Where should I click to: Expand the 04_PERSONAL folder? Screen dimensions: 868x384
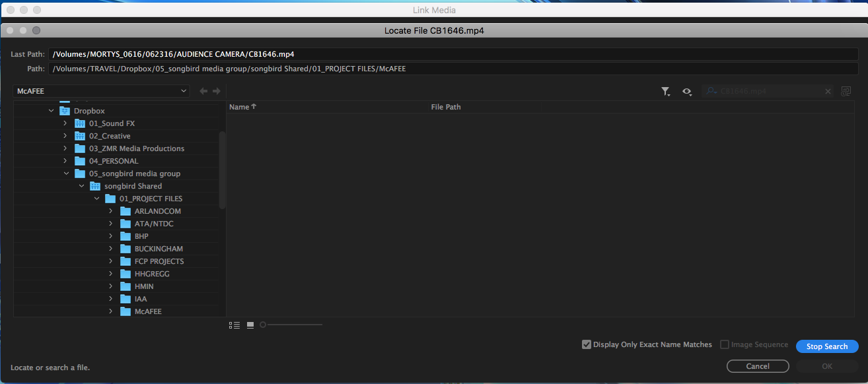point(65,161)
